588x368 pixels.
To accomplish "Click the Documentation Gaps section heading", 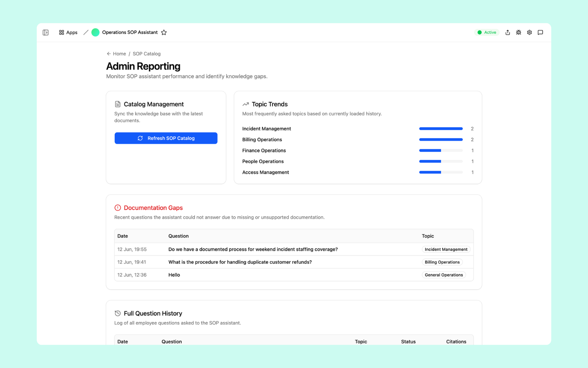I will coord(153,208).
